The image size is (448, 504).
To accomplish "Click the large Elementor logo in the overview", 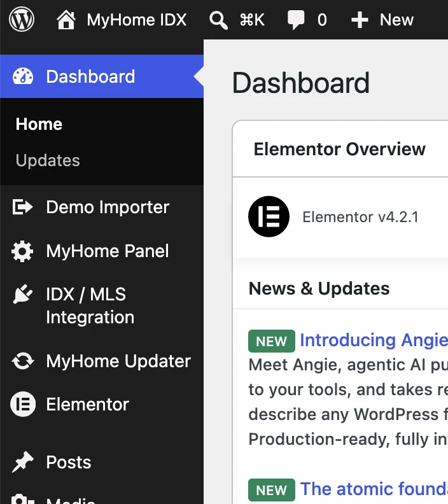I will (x=269, y=216).
